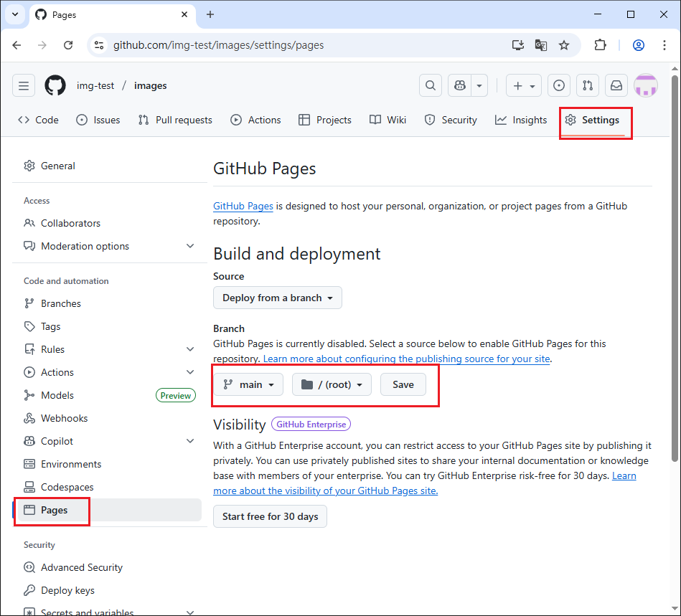This screenshot has height=616, width=681.
Task: Switch to the Settings tab
Action: (595, 120)
